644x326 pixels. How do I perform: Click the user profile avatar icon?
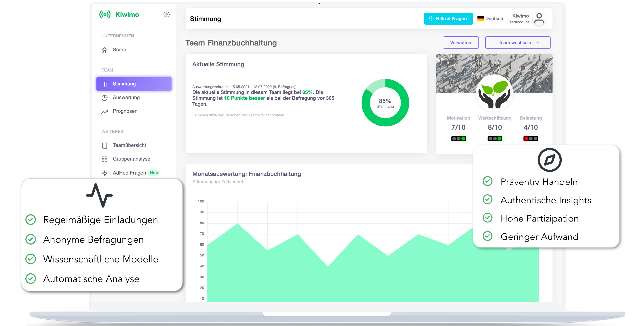coord(539,19)
